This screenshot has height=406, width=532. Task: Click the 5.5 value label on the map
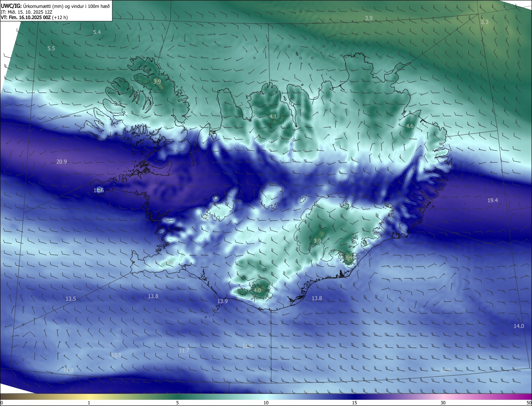coord(51,48)
